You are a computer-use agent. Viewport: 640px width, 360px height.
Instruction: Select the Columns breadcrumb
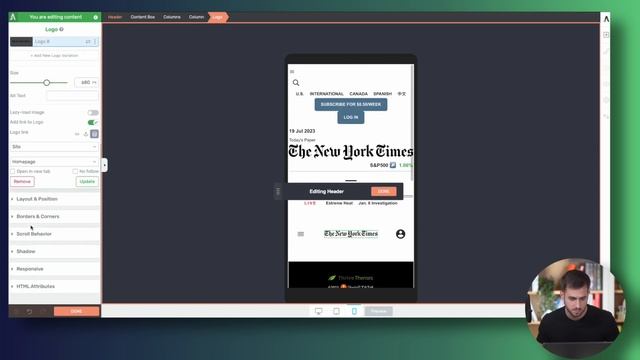click(x=172, y=17)
